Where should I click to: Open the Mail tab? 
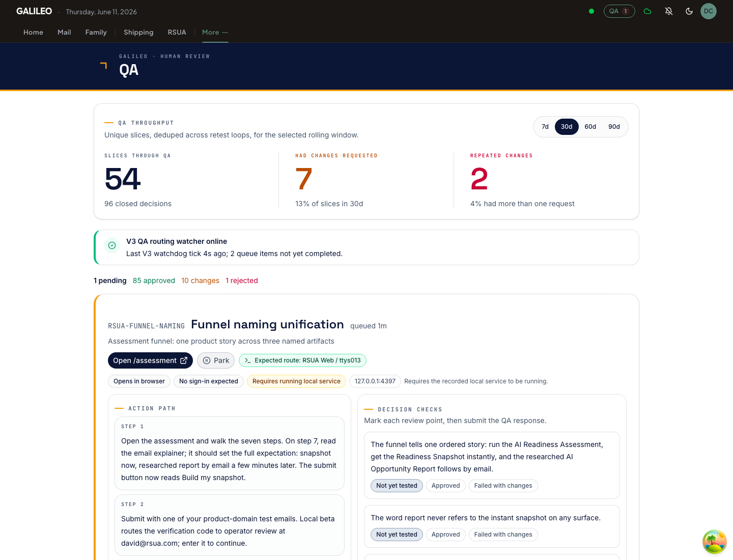tap(64, 32)
